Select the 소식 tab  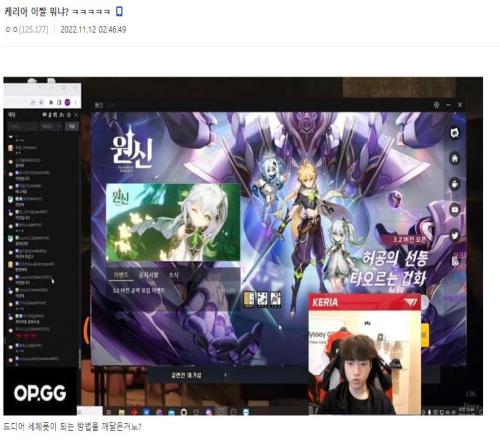174,275
